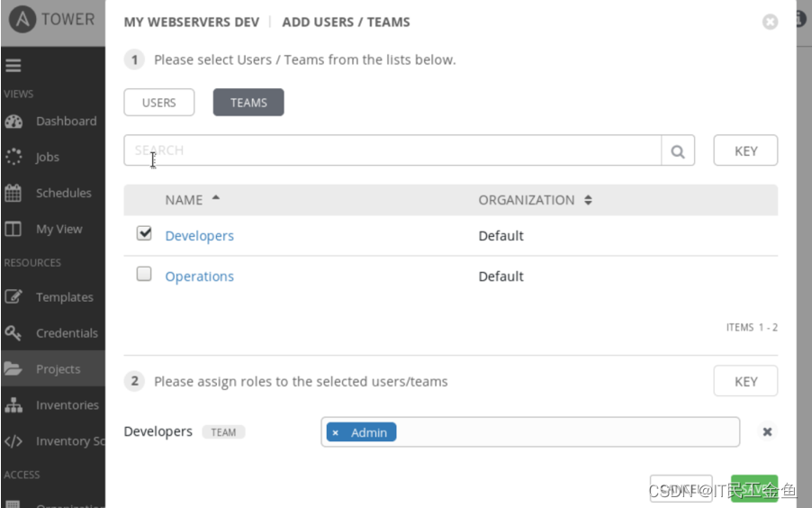Open Credentials in the sidebar
Screen dimensions: 812x508
[67, 332]
